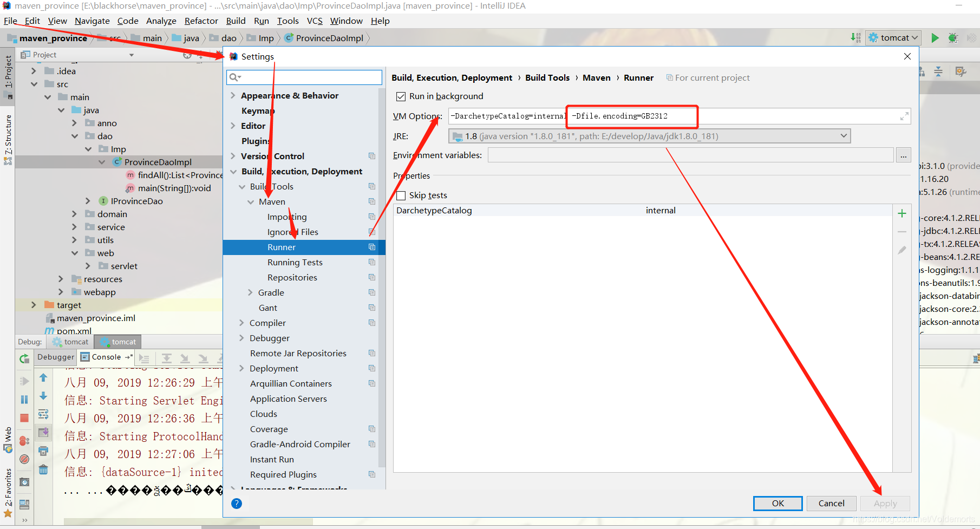This screenshot has width=980, height=529.
Task: Expand the VM Options field editor
Action: click(904, 116)
